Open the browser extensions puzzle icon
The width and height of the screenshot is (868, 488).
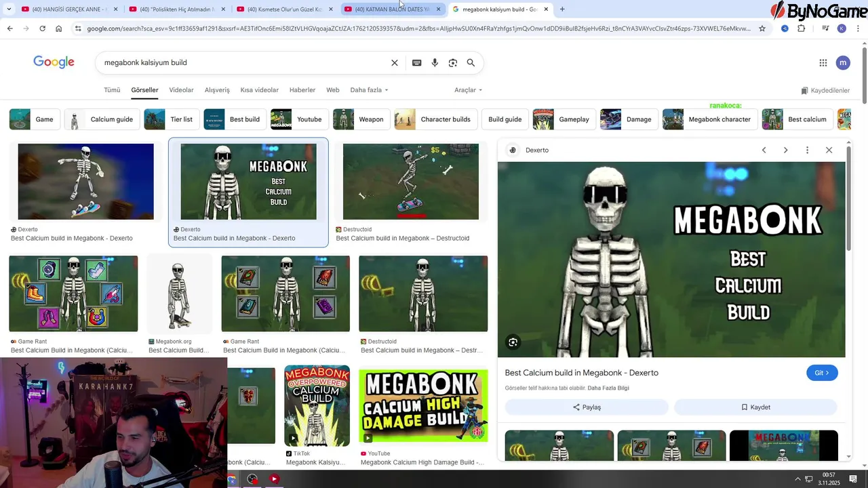[802, 28]
